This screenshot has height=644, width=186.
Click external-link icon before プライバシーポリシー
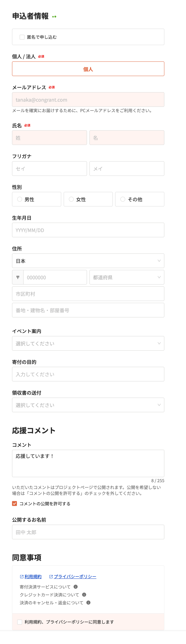51,577
